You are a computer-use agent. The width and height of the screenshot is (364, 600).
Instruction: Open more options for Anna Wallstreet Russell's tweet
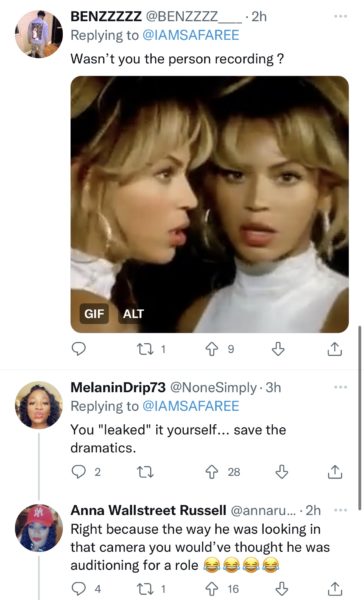[x=340, y=510]
